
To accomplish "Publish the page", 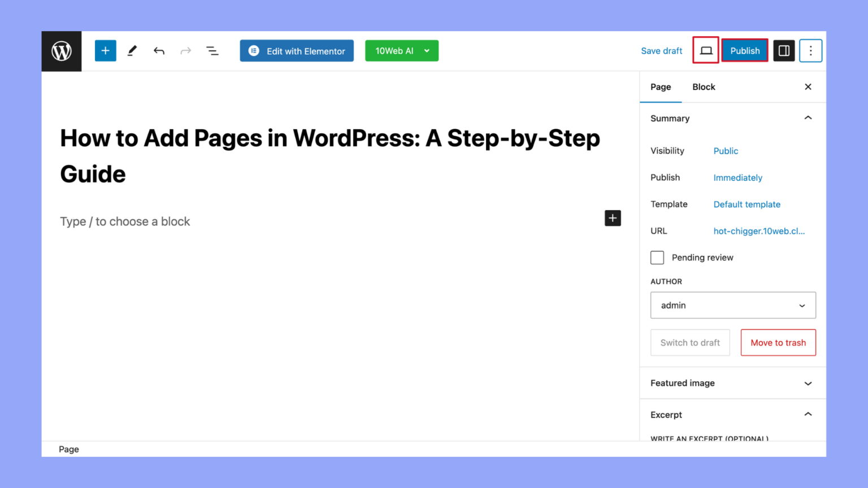I will [744, 50].
